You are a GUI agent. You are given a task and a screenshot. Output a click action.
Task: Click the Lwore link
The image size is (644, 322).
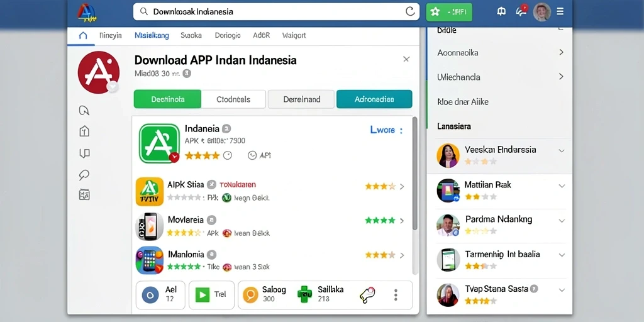point(382,130)
